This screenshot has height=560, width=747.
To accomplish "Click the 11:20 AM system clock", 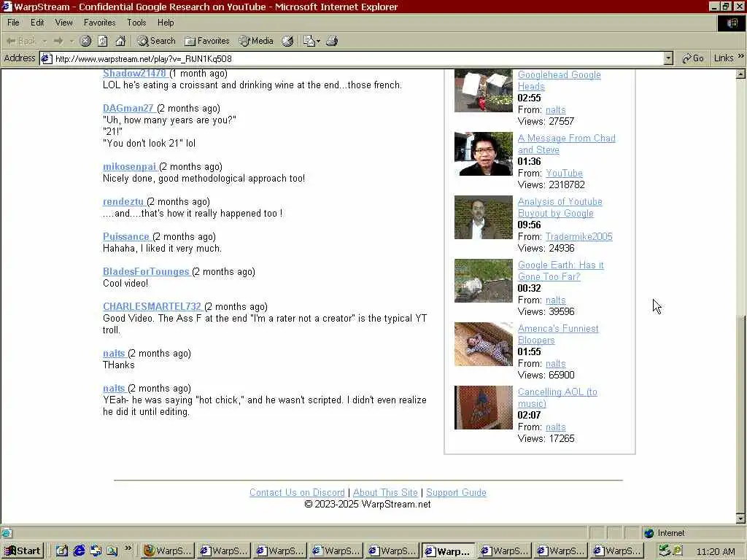I will [716, 551].
